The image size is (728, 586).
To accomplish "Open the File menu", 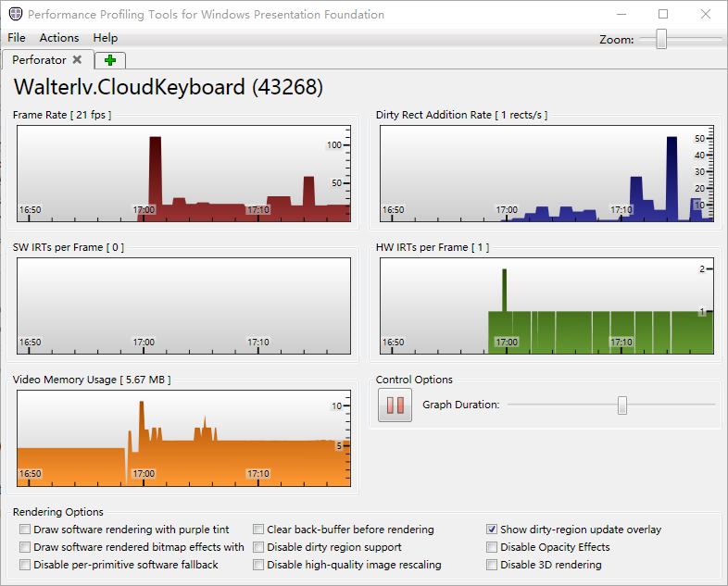I will click(17, 38).
